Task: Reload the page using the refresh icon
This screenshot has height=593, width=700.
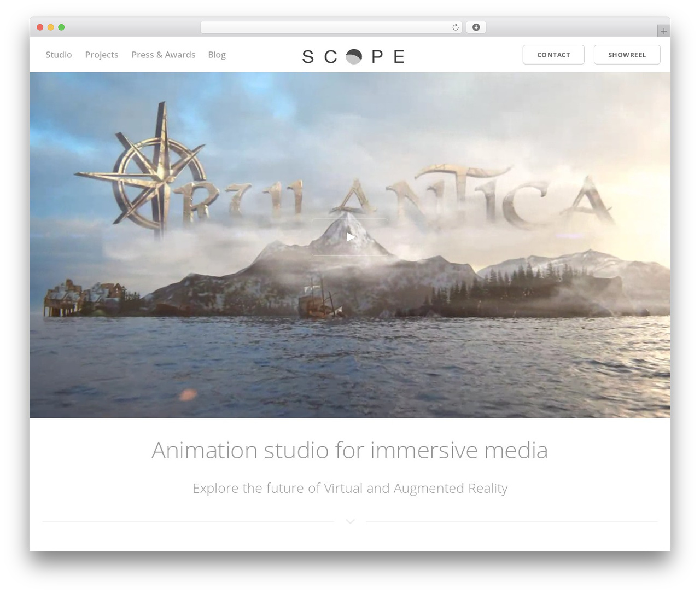Action: point(455,27)
